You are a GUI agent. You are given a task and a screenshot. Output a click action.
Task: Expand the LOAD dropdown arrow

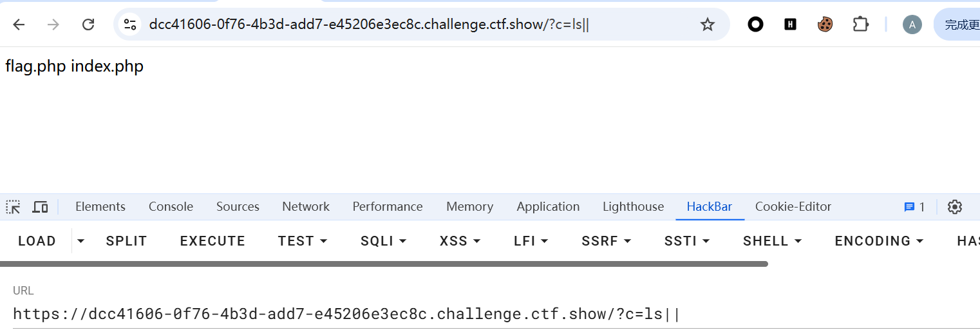pos(80,241)
